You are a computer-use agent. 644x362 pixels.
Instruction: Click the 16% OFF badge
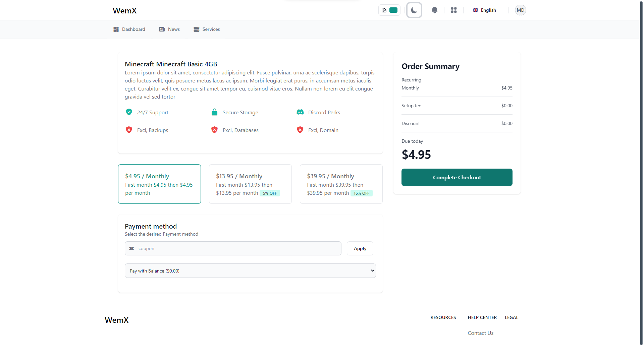(x=362, y=193)
